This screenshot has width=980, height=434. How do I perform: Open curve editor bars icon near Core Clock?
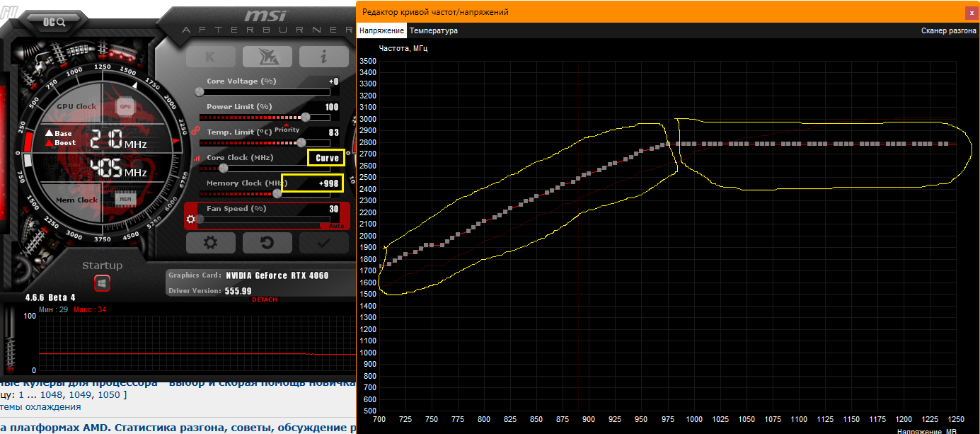coord(197,159)
